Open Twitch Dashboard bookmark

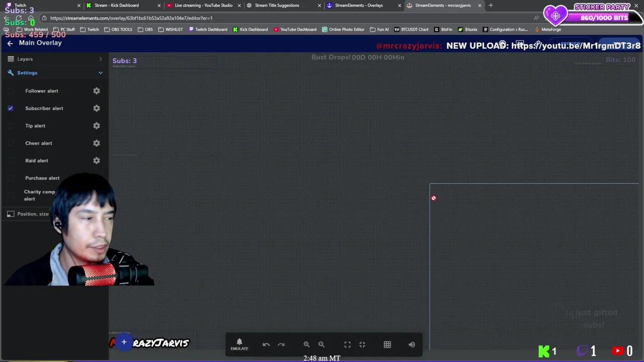pos(208,29)
